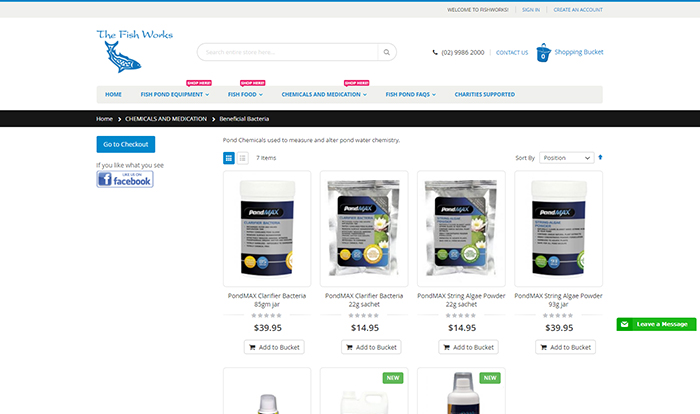Viewport: 700px width, 414px height.
Task: Click PondMAX Clarifier Bacteria 22g sachet title
Action: tap(364, 300)
